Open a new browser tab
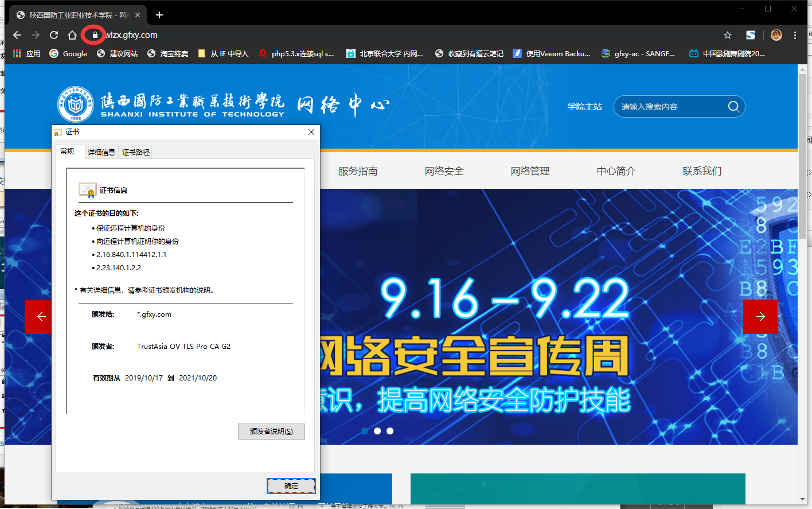Viewport: 812px width, 509px height. [x=159, y=15]
